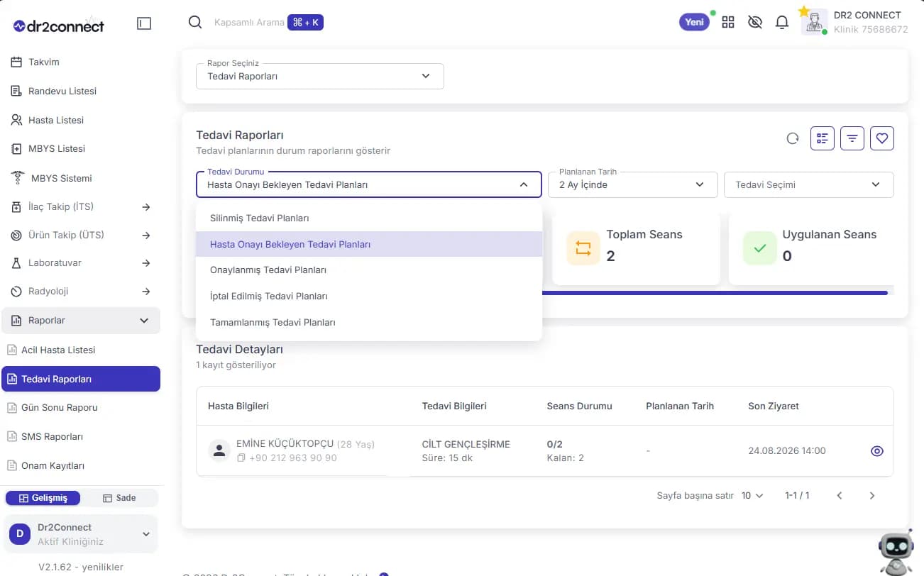The image size is (924, 576).
Task: Click the DR2 CONNECT profile avatar
Action: 814,22
